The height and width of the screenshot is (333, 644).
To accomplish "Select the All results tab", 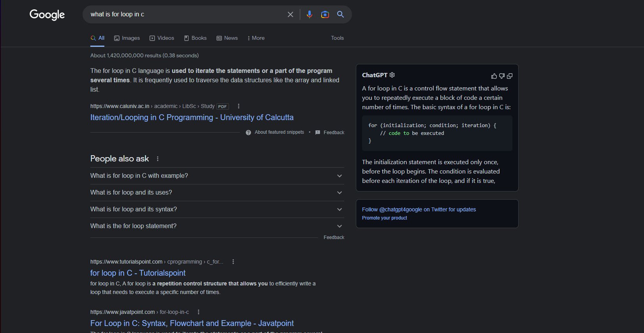I will (x=97, y=38).
